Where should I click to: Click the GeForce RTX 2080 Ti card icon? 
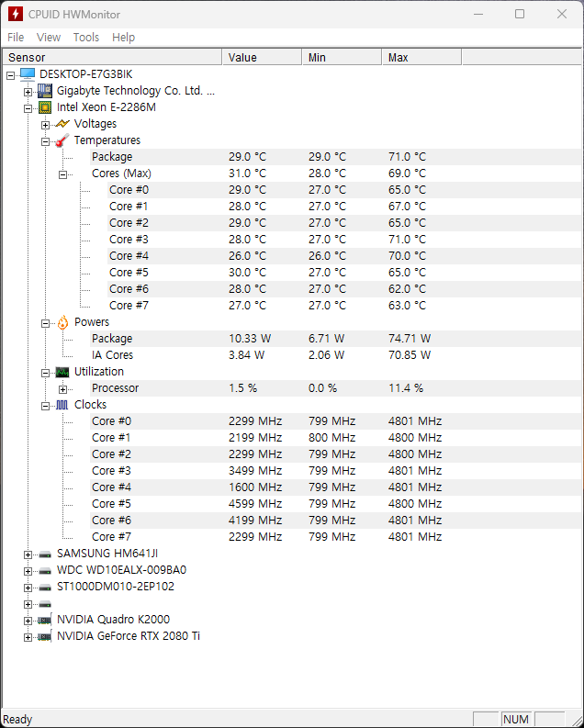(45, 636)
